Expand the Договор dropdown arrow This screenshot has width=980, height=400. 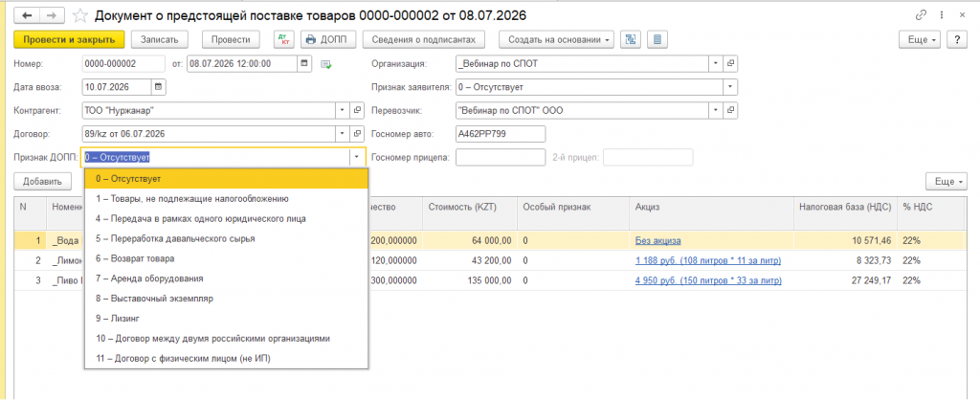[x=343, y=134]
